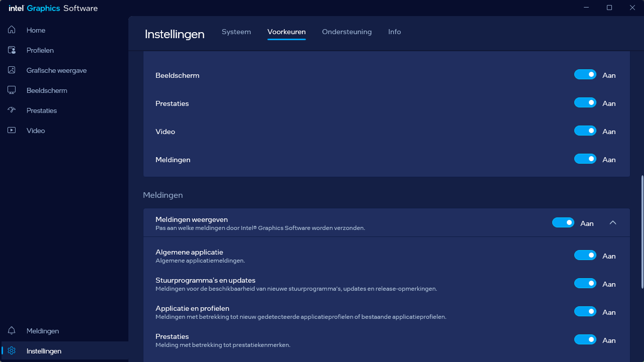Open Meldingen bell icon in sidebar
Image resolution: width=644 pixels, height=362 pixels.
[x=12, y=331]
